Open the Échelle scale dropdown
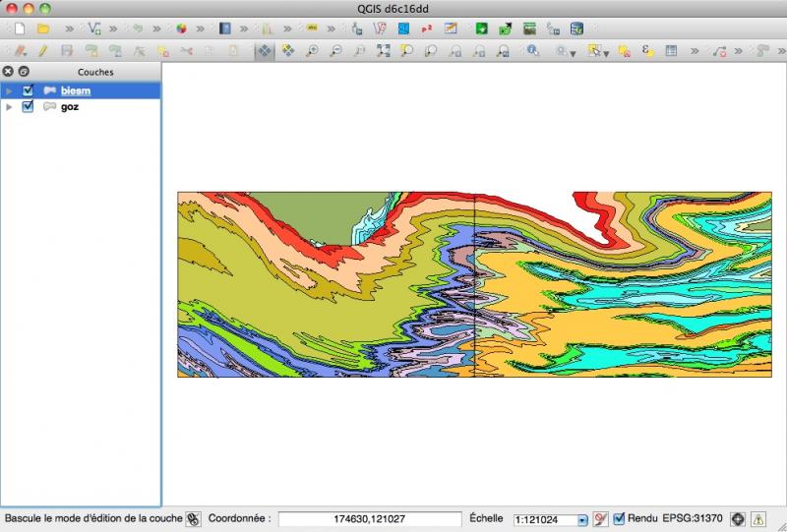The image size is (787, 532). [x=581, y=519]
